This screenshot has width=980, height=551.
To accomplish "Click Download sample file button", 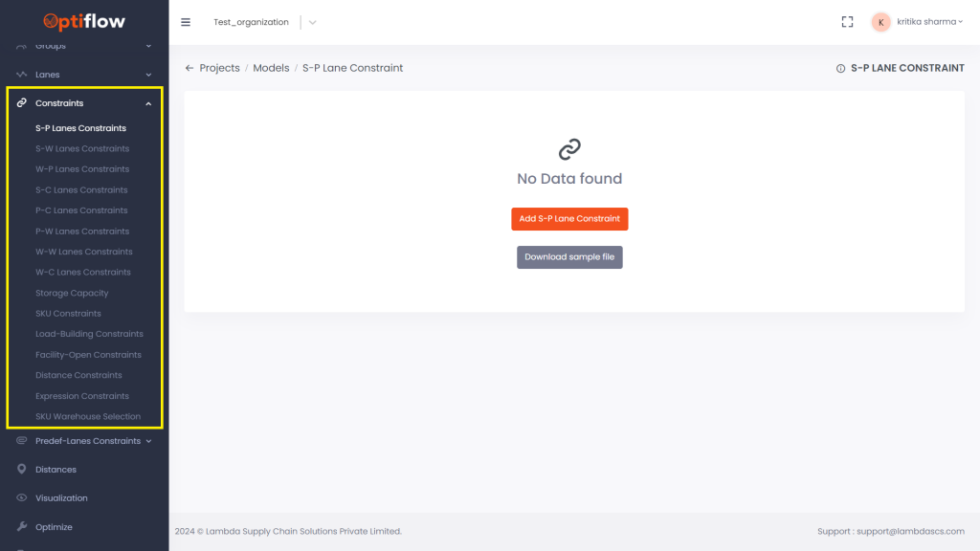I will (569, 257).
